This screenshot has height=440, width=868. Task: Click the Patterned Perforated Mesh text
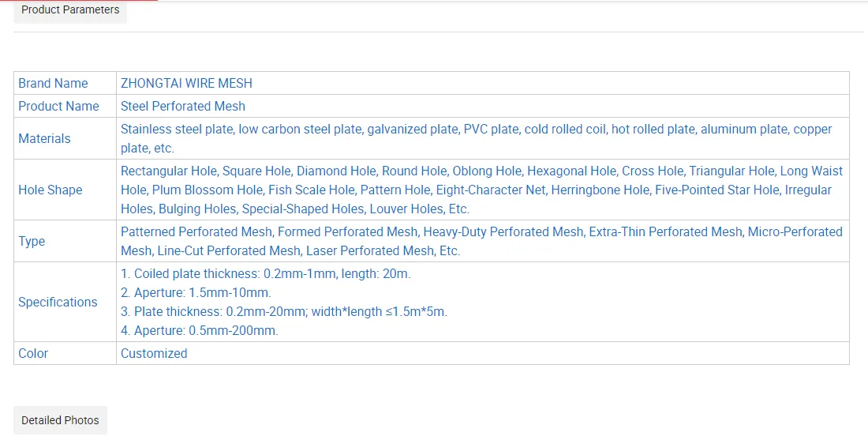pos(197,231)
